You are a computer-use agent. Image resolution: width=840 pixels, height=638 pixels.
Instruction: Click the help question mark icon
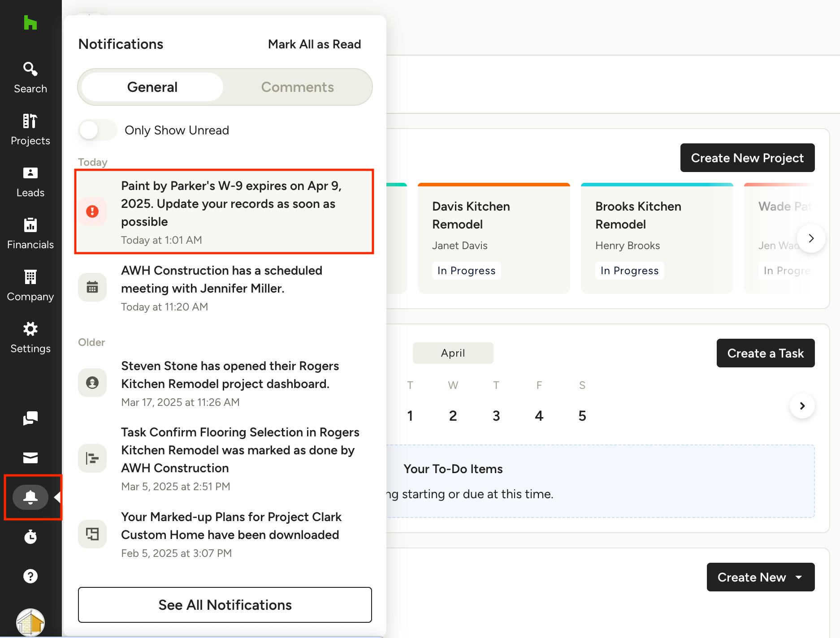click(30, 576)
